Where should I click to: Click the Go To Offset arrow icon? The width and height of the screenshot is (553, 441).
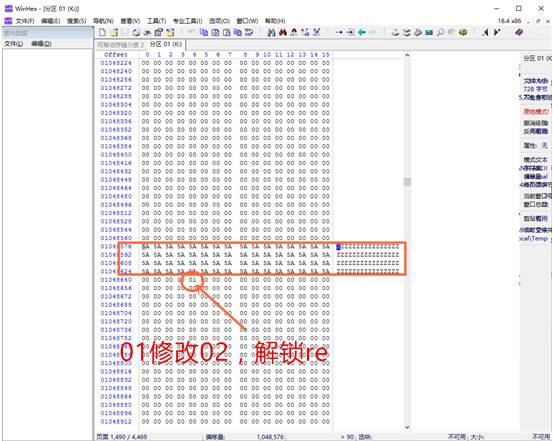pos(339,32)
